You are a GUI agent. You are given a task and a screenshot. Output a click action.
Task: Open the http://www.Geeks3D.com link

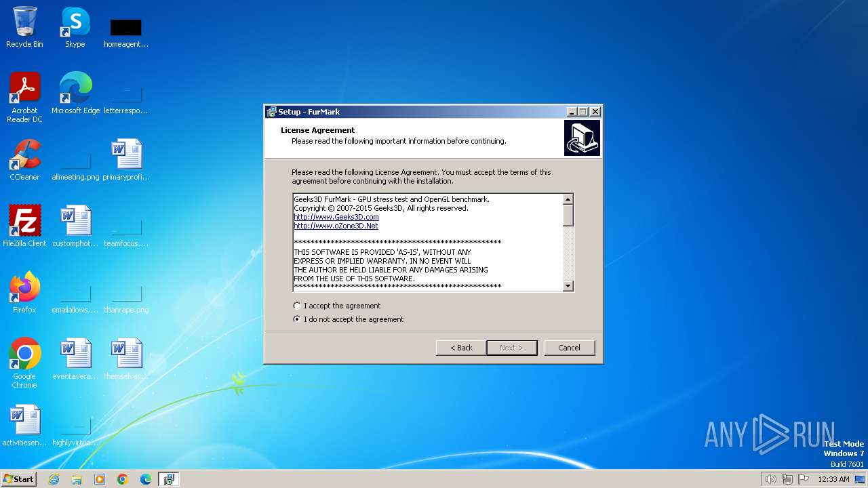(336, 217)
